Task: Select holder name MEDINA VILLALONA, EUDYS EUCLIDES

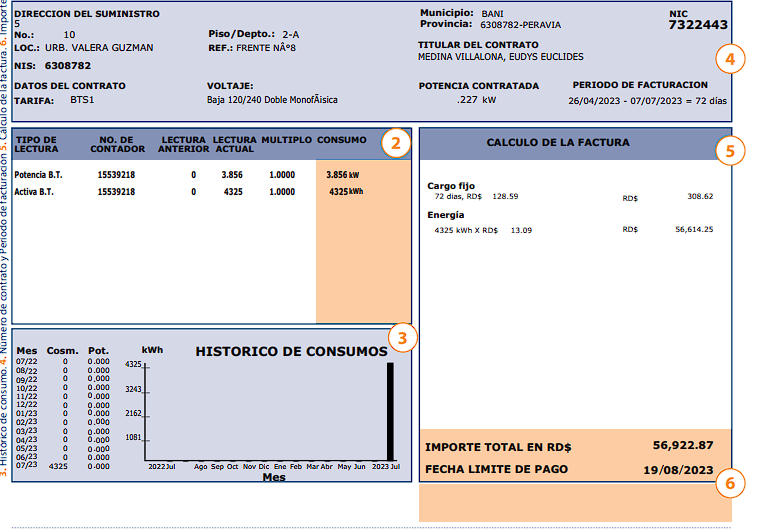Action: (500, 57)
